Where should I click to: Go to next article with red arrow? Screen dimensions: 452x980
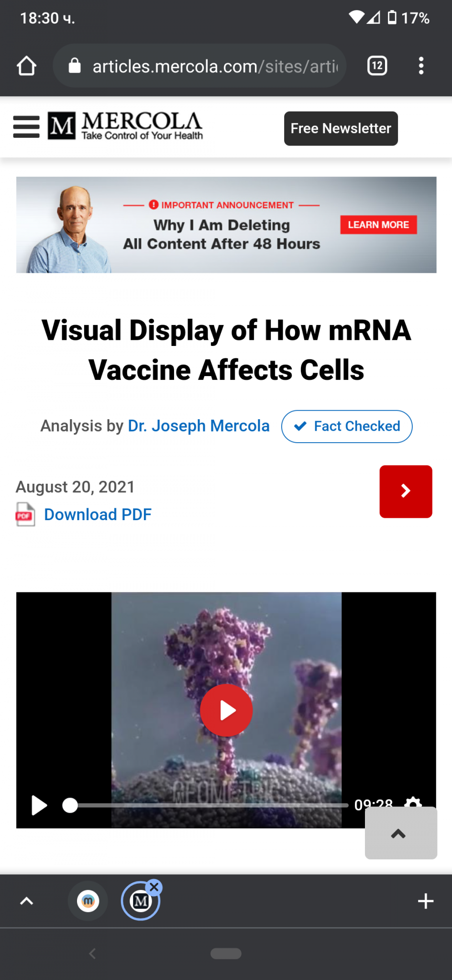pyautogui.click(x=406, y=491)
